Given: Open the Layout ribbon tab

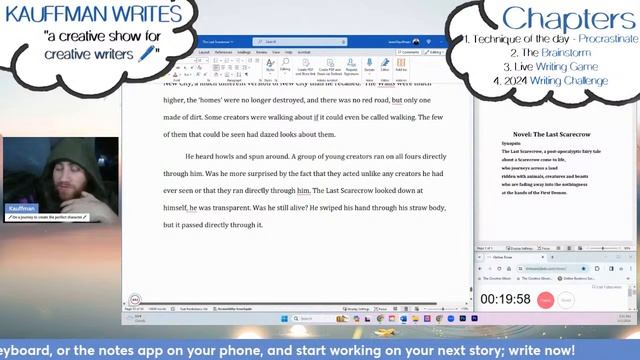Looking at the screenshot, I should tap(204, 52).
